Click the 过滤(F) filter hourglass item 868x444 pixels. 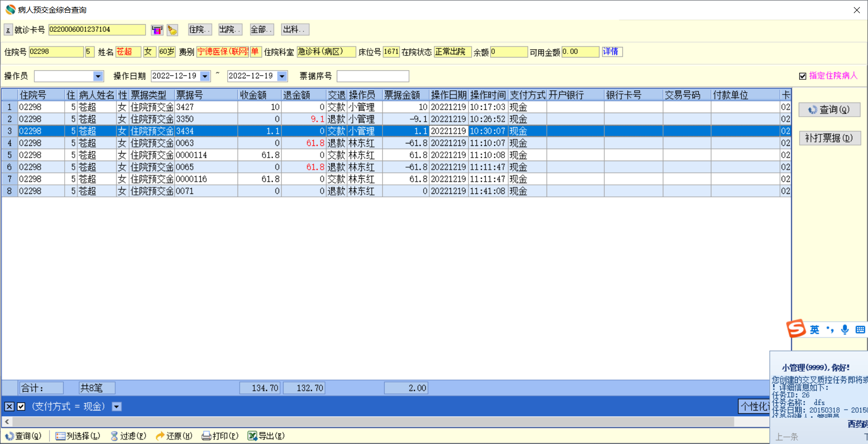128,436
